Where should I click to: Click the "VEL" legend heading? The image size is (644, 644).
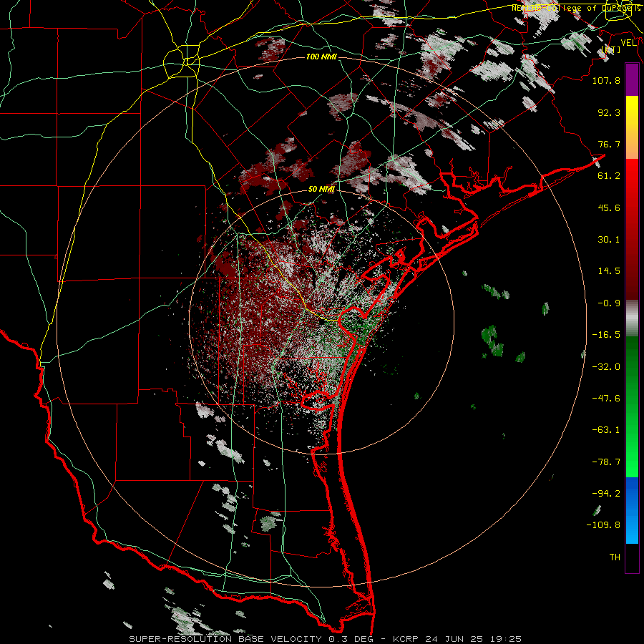point(628,43)
